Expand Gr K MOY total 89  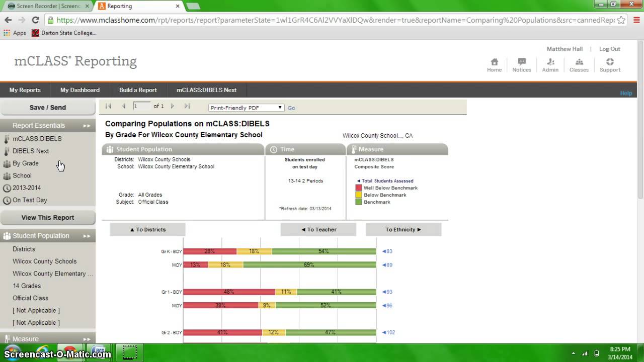point(387,265)
